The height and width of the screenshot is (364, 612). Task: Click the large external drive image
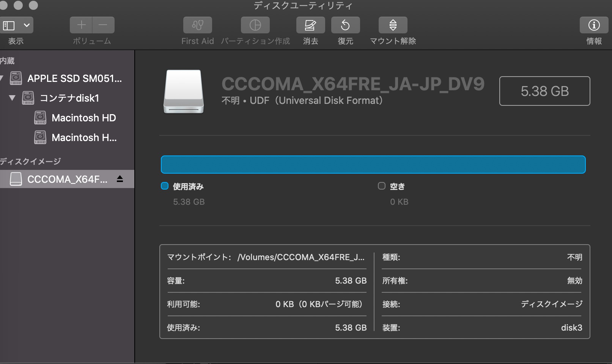tap(184, 91)
